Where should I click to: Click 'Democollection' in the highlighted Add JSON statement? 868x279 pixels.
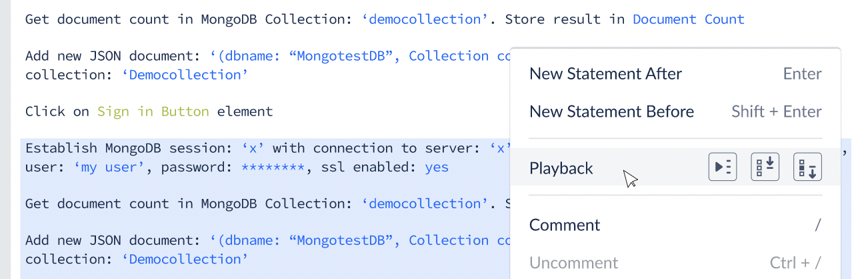click(x=185, y=259)
